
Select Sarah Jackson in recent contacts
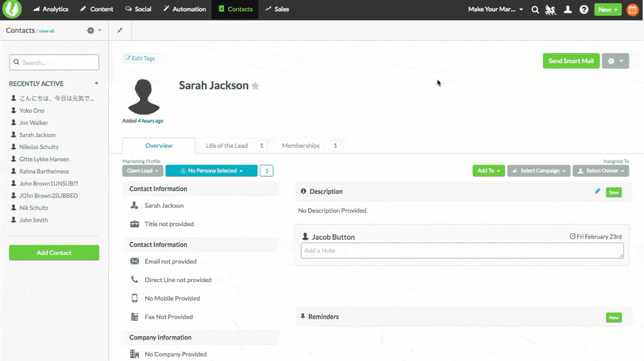(37, 135)
